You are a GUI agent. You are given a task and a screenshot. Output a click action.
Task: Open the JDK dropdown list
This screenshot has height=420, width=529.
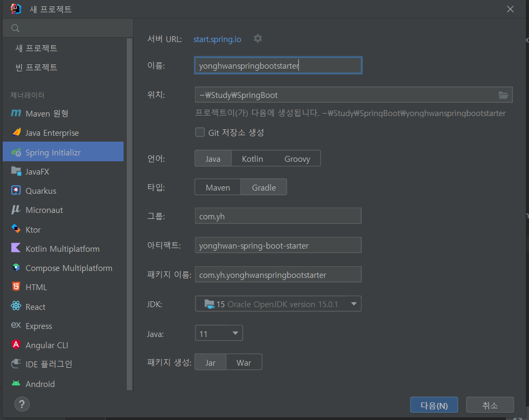click(x=278, y=304)
